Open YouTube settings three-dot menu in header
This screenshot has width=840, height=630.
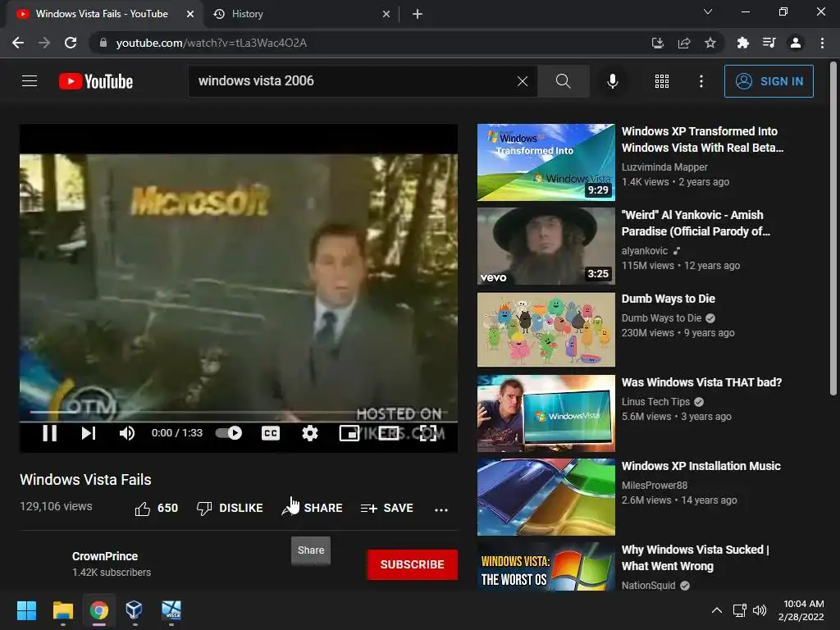click(701, 81)
